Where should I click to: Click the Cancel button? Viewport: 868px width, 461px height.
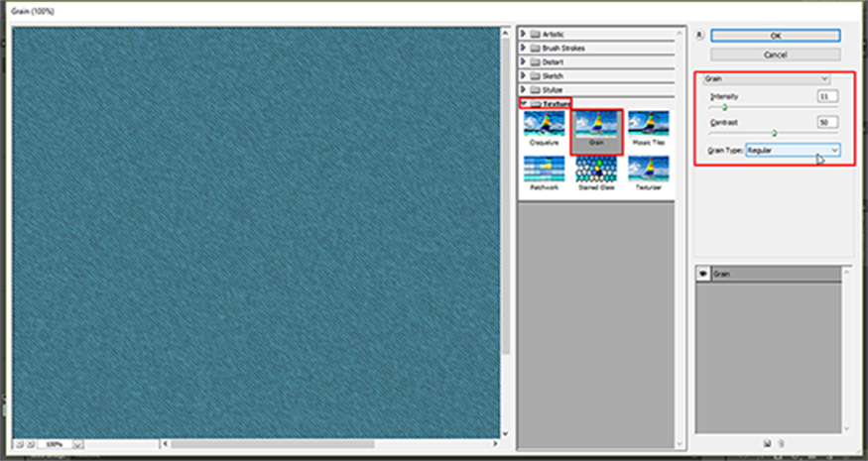click(775, 55)
